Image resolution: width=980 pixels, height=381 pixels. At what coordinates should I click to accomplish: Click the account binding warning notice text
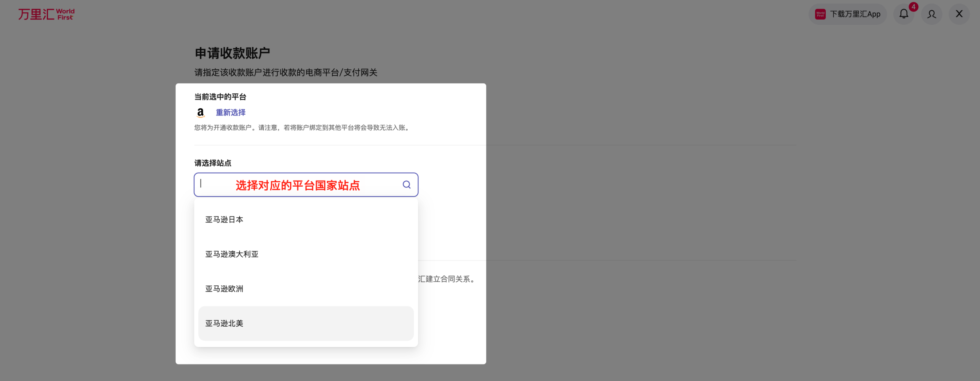coord(302,128)
